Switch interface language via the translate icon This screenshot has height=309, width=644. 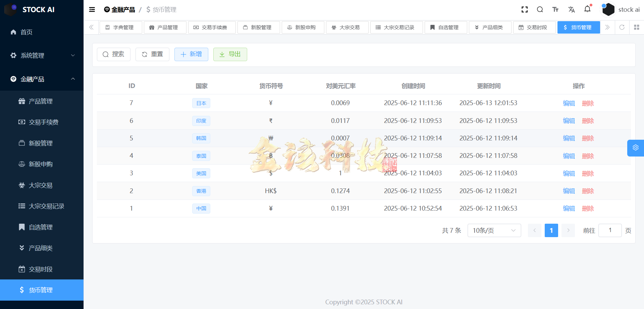tap(572, 9)
